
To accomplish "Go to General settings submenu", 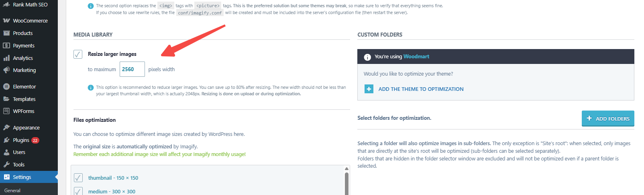I will tap(12, 191).
